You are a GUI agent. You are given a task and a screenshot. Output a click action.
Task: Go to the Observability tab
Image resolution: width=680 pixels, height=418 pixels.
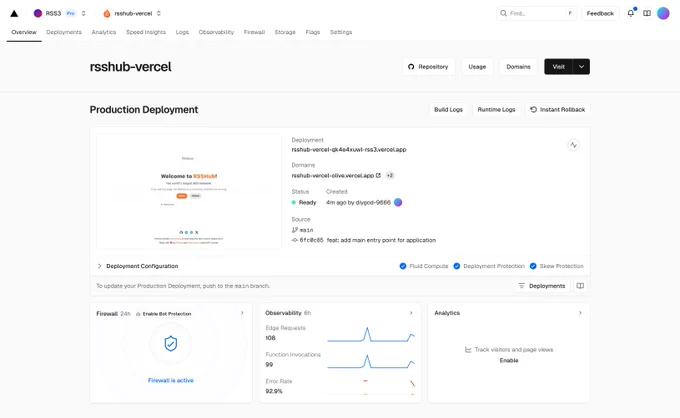pos(216,32)
